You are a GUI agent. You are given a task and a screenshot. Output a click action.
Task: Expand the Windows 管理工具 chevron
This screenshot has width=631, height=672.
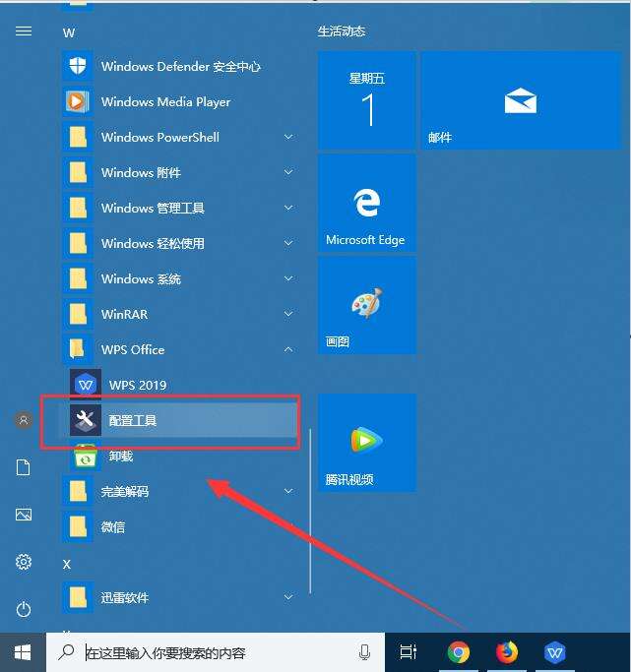[288, 208]
